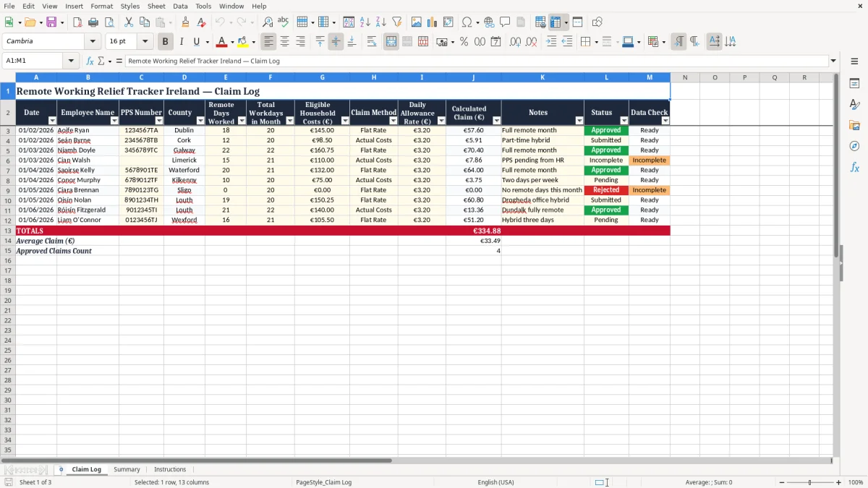This screenshot has height=488, width=868.
Task: Add a decimal place
Action: (x=515, y=42)
